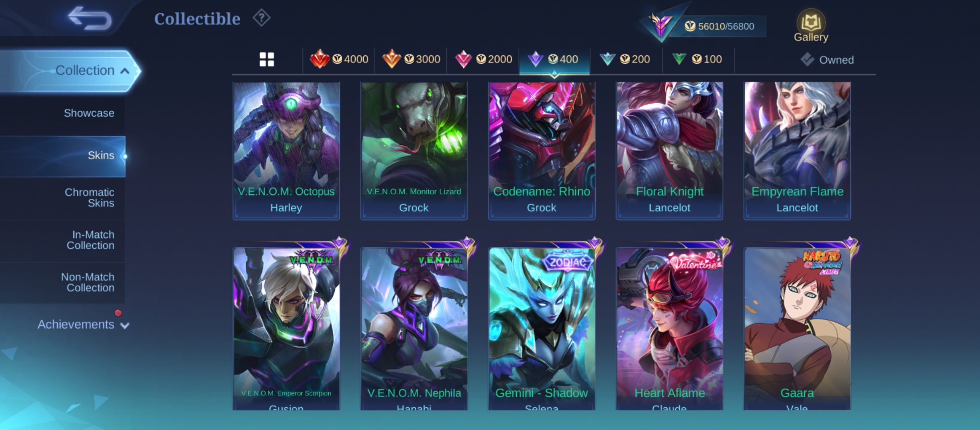Open the Collectible help question-mark icon

261,18
